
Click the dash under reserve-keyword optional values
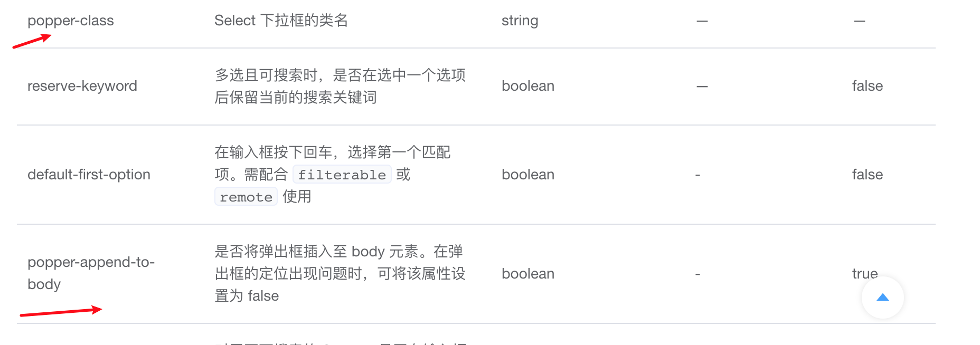coord(701,85)
